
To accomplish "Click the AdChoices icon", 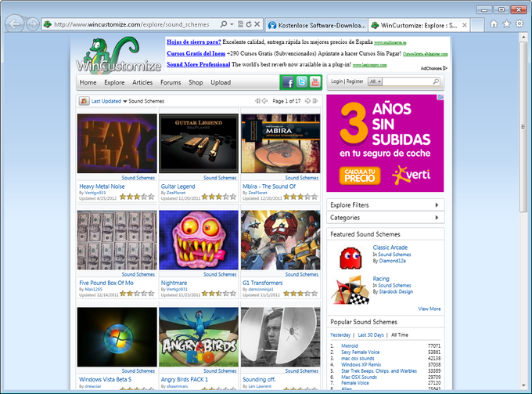I will coord(445,68).
